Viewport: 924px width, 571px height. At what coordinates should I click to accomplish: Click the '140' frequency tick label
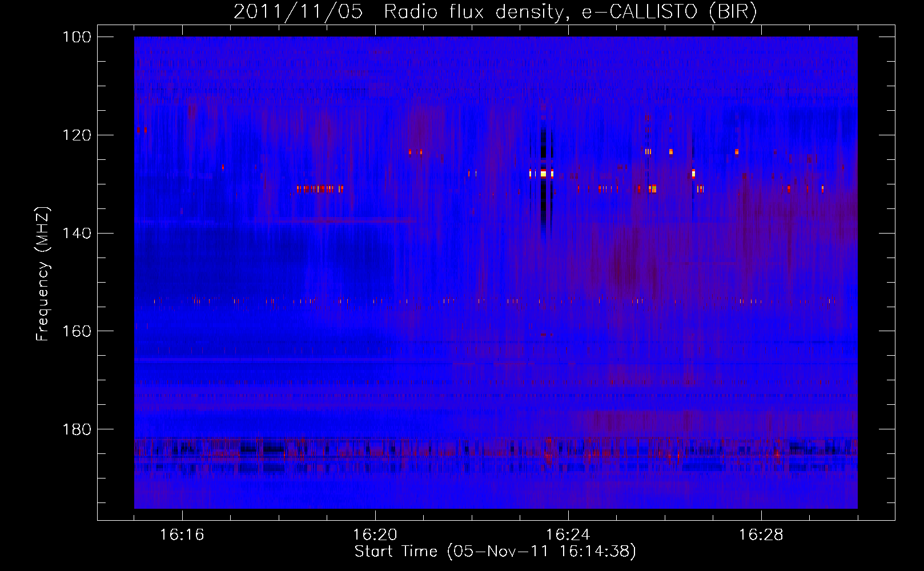pyautogui.click(x=77, y=234)
